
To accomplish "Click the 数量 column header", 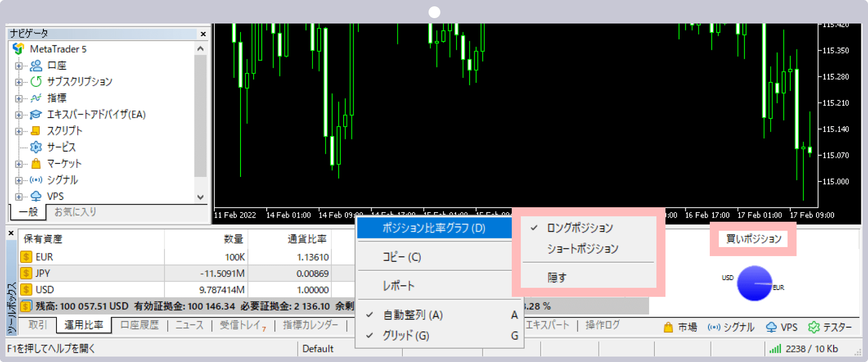I will point(207,239).
